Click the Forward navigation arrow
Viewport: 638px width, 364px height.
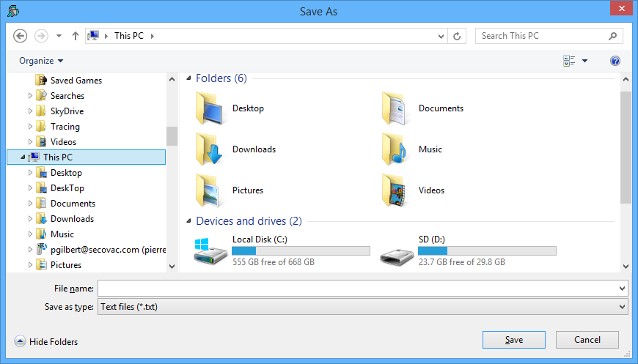(x=41, y=36)
